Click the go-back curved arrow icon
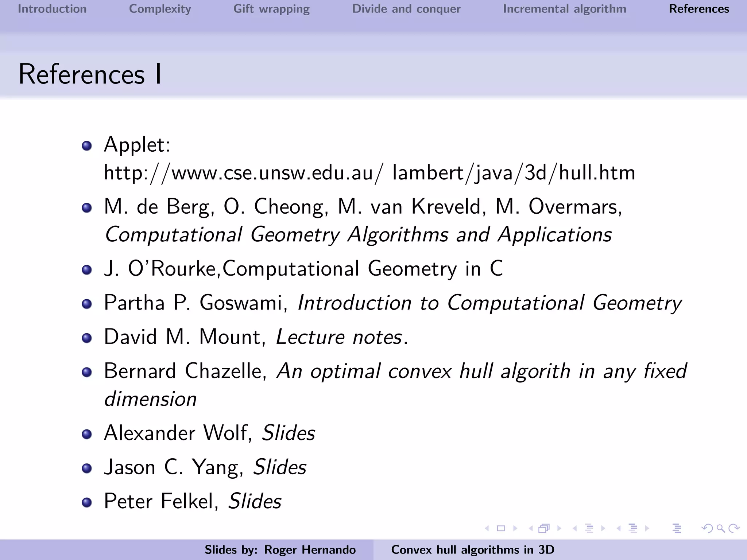747x560 pixels. click(707, 528)
